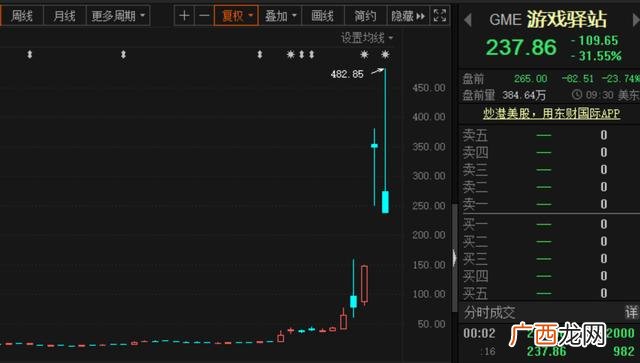Click 隐藏 to hide the side panel
Viewport: 640px width, 363px height.
[408, 16]
